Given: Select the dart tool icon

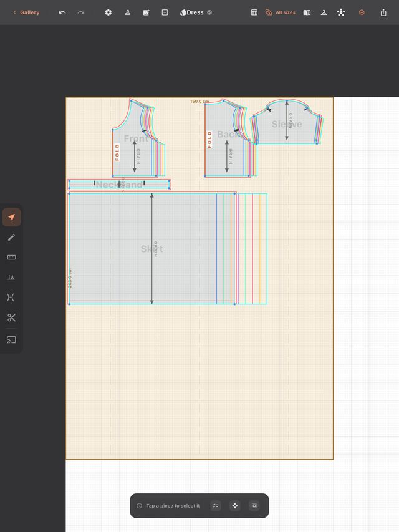Looking at the screenshot, I should click(11, 277).
